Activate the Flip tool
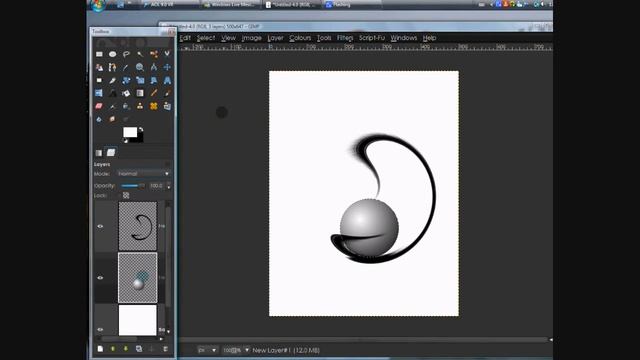Screen dimensions: 640x360 coord(99,93)
